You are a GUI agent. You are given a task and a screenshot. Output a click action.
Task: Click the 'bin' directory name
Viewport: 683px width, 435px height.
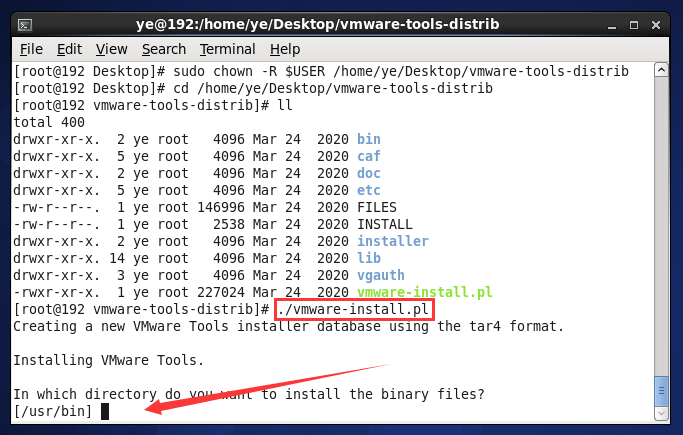[x=369, y=139]
